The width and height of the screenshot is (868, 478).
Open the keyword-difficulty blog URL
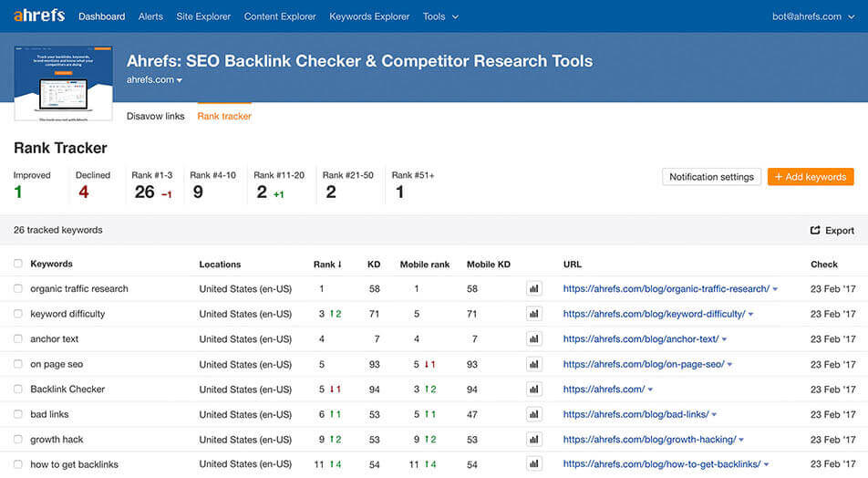coord(654,314)
